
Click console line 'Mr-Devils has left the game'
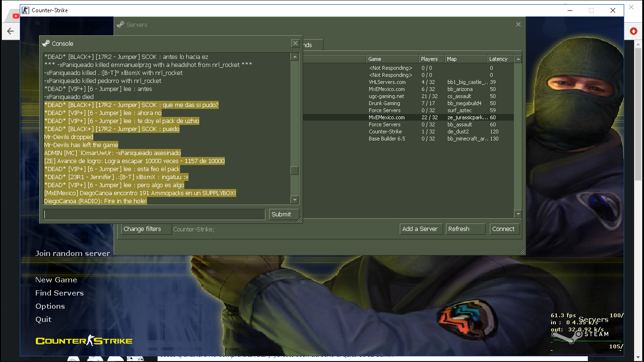(x=81, y=145)
